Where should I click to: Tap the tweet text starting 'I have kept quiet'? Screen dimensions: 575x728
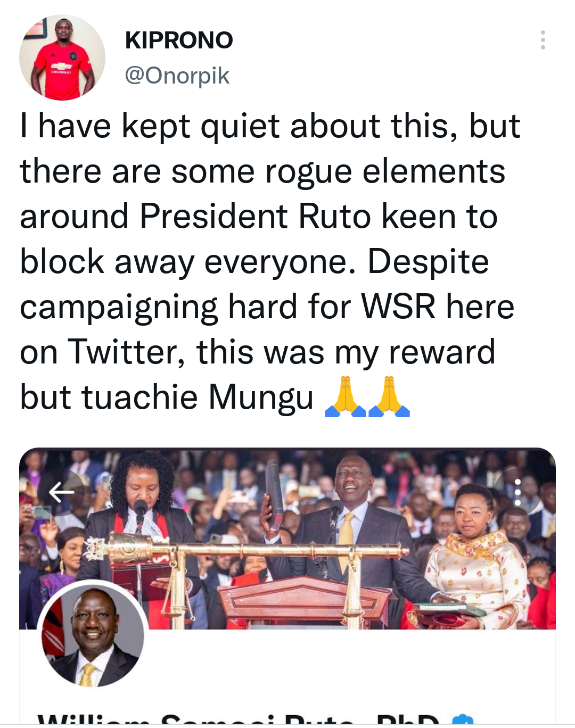coord(270,261)
